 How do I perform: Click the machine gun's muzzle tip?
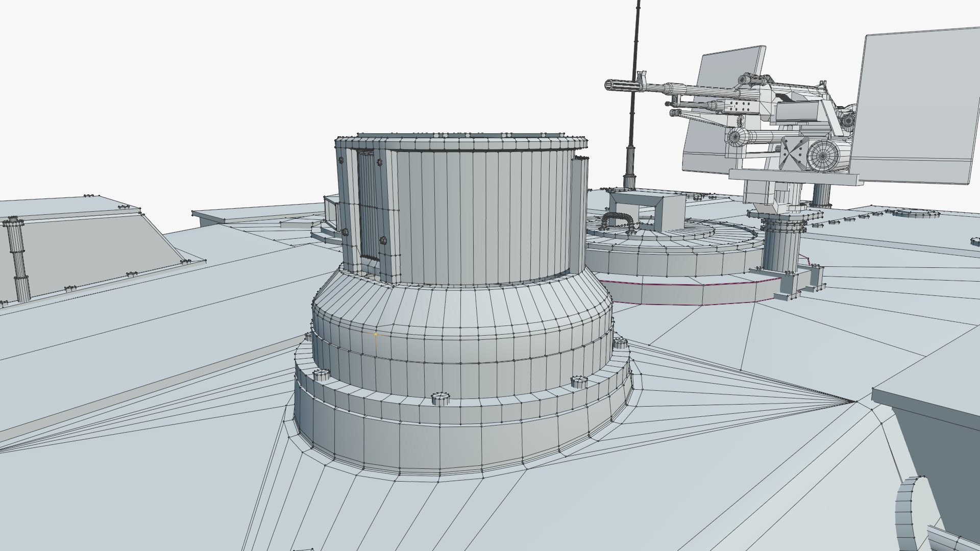click(x=610, y=85)
